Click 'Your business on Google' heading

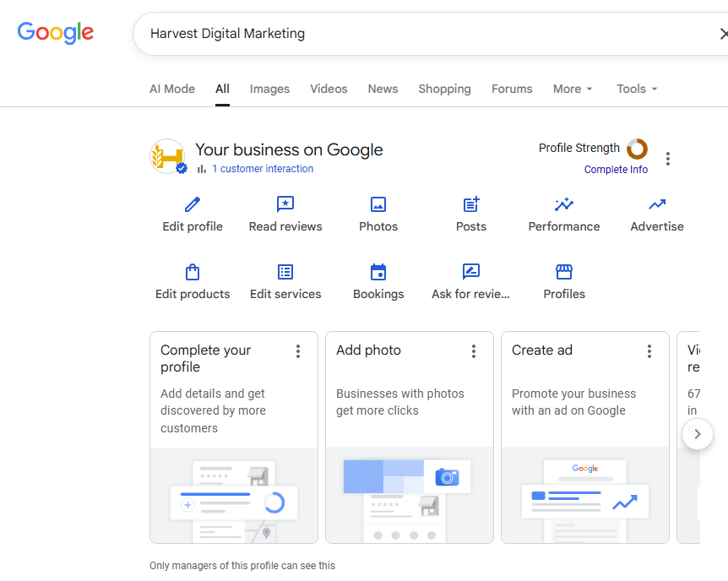point(289,149)
